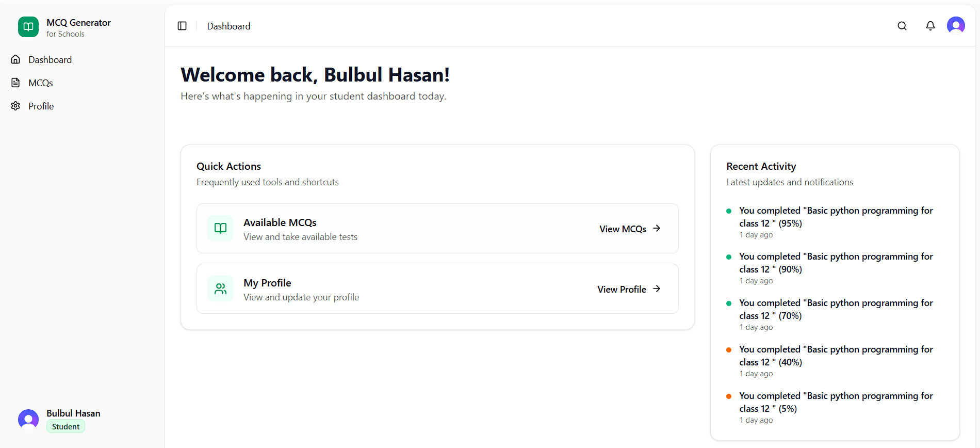The height and width of the screenshot is (448, 980).
Task: Click the Profile gear icon
Action: (16, 106)
